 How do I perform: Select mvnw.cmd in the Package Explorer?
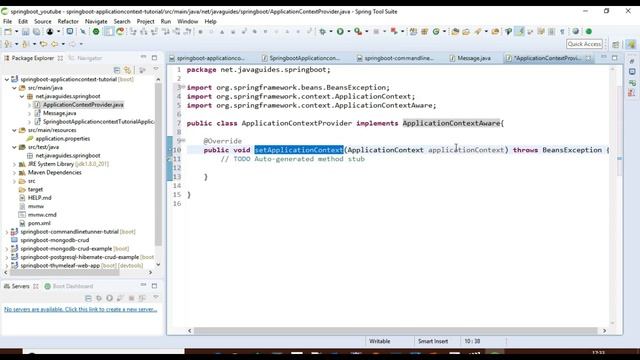tap(42, 215)
